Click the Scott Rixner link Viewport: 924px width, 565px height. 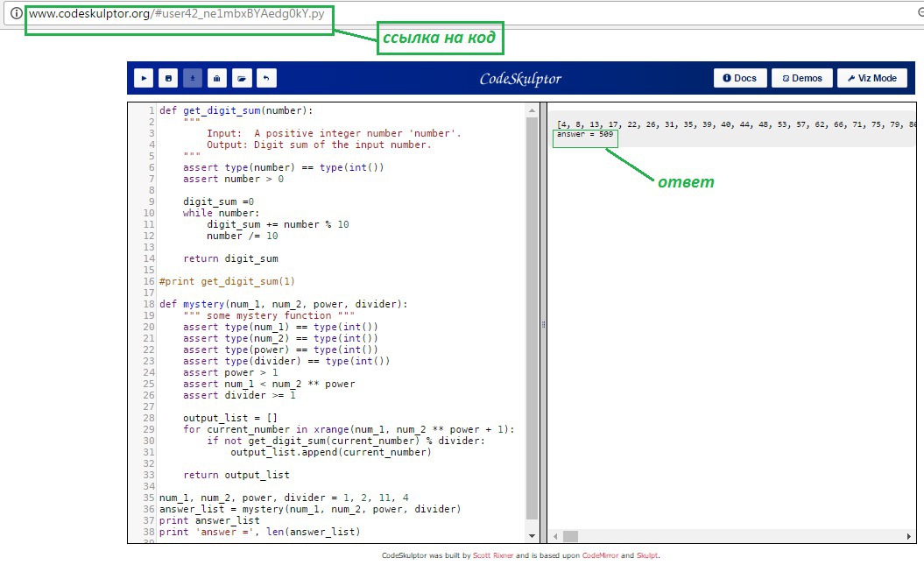(x=493, y=555)
